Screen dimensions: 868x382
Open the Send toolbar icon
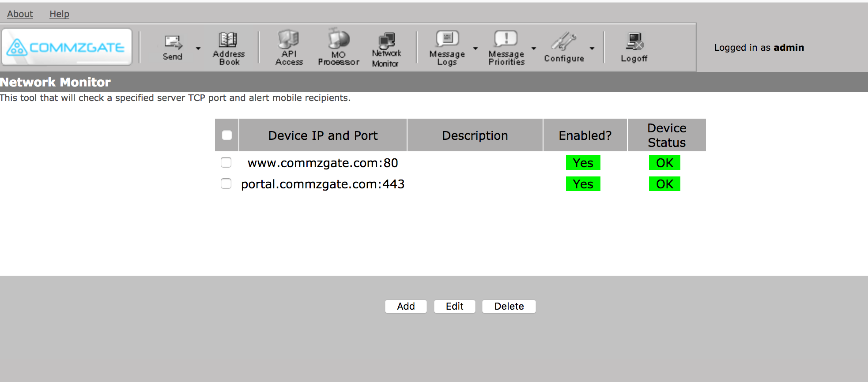[x=173, y=48]
